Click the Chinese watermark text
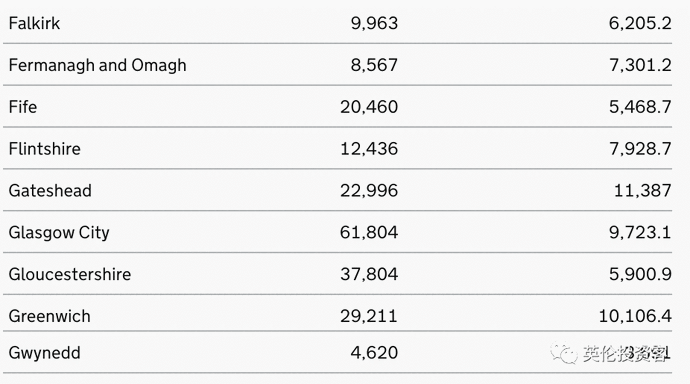This screenshot has width=690, height=384. (626, 353)
